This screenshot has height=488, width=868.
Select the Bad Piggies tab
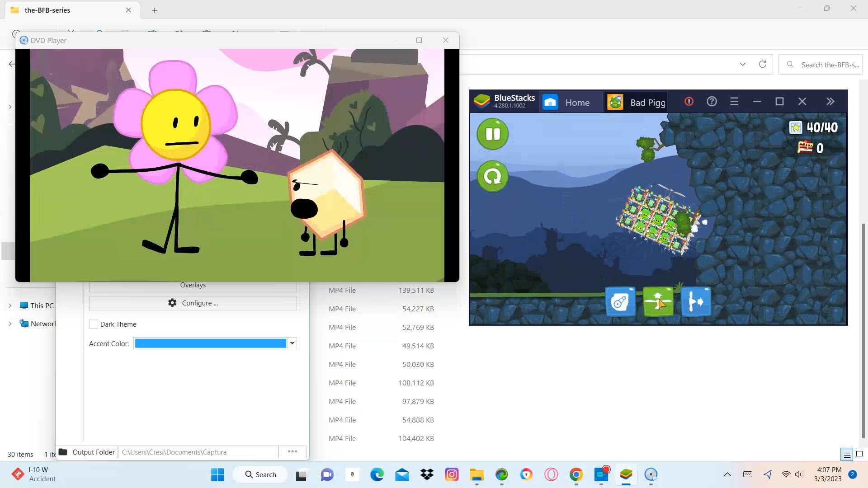click(x=637, y=103)
